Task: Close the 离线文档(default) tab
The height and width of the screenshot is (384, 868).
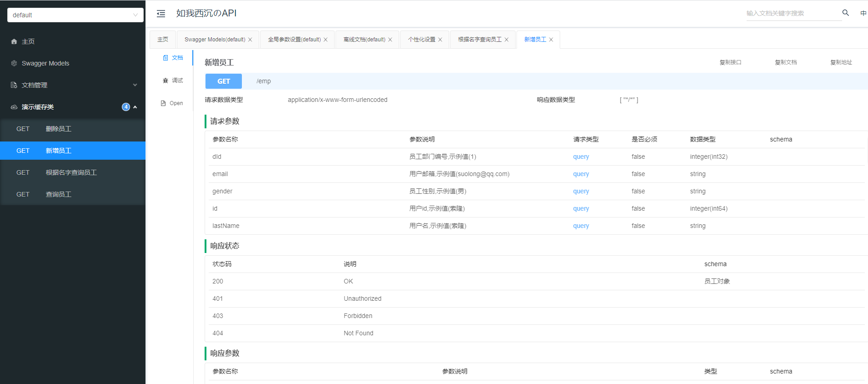Action: (x=390, y=40)
